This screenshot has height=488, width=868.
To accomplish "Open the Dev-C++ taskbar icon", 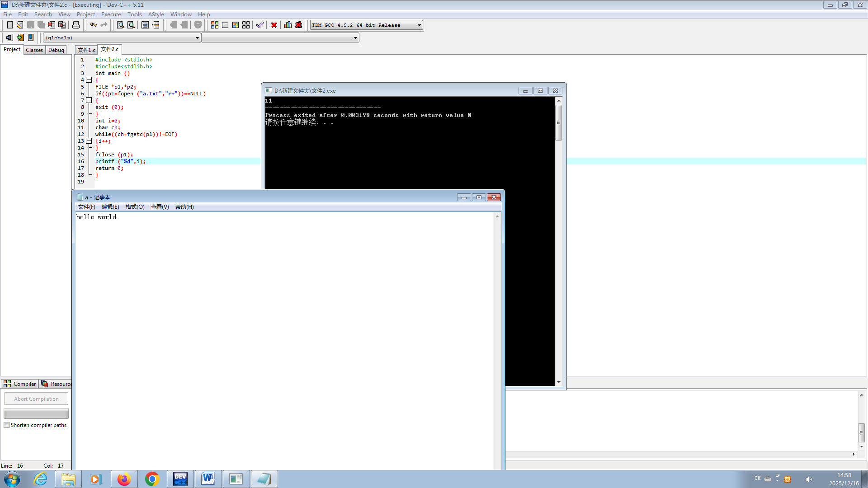I will [180, 479].
